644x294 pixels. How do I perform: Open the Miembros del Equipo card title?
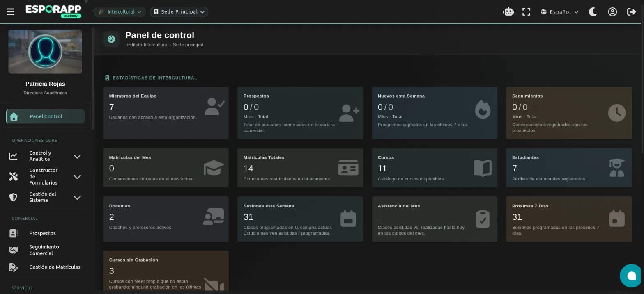point(133,96)
